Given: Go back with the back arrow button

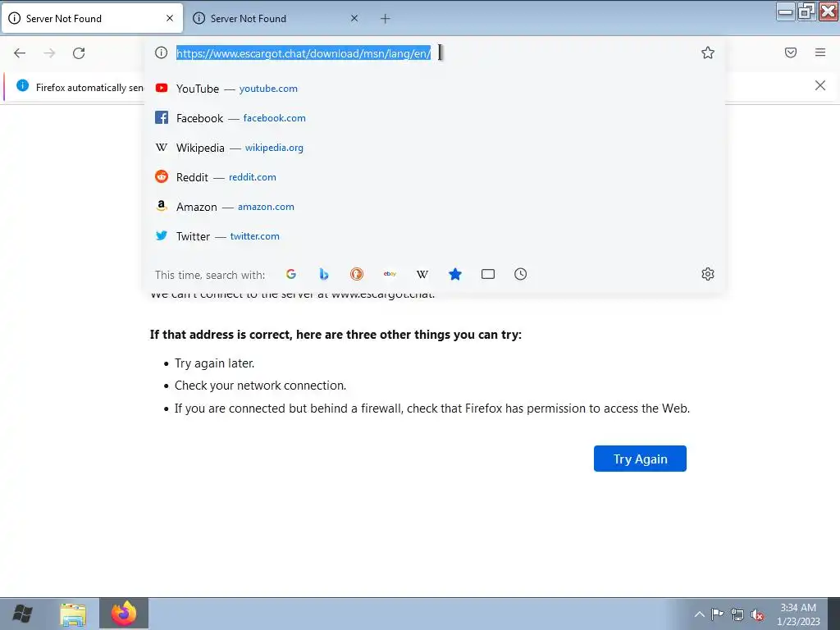Looking at the screenshot, I should 20,53.
